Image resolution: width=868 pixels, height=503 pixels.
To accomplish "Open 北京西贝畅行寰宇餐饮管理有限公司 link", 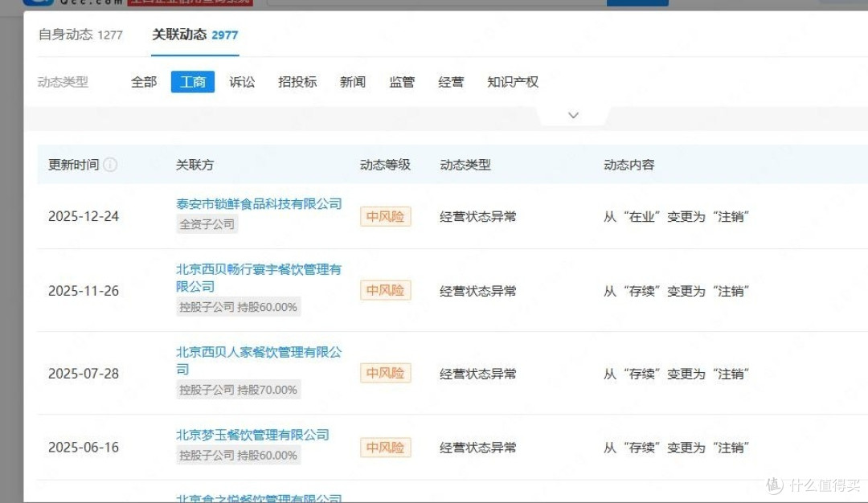I will [x=259, y=278].
